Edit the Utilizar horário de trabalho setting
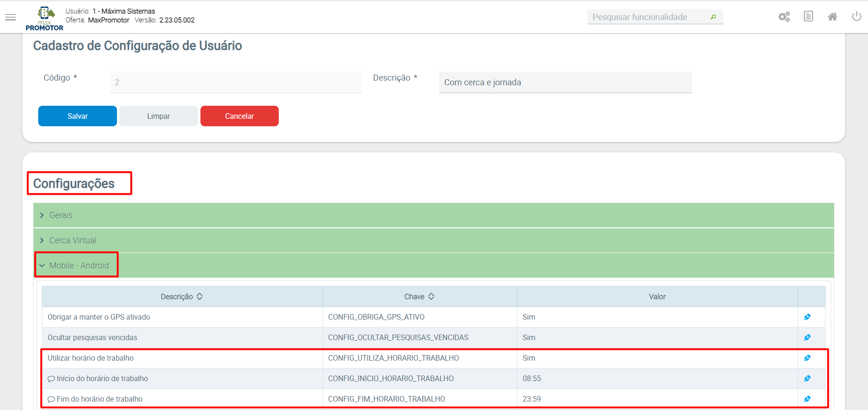Viewport: 868px width, 410px height. click(x=807, y=358)
